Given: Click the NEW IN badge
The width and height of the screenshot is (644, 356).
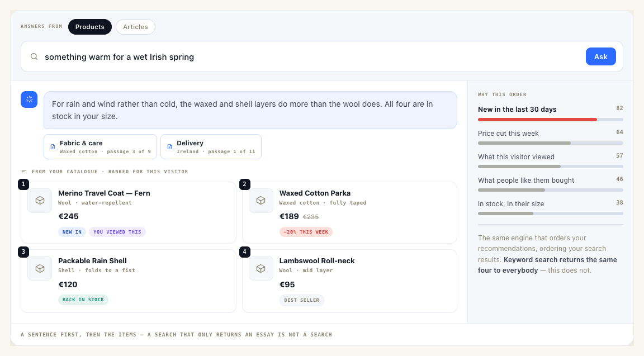Looking at the screenshot, I should click(x=72, y=232).
